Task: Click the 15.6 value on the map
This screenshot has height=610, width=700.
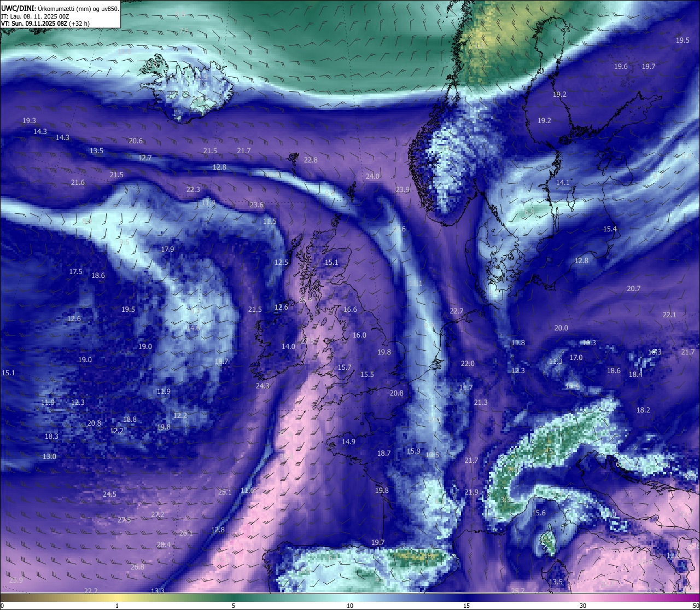Action: 539,513
